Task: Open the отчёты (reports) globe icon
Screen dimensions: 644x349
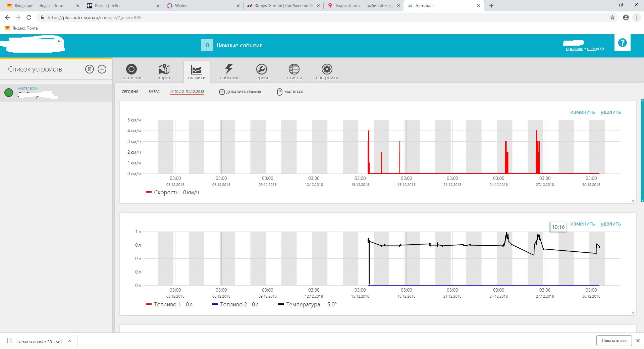Action: (x=294, y=69)
